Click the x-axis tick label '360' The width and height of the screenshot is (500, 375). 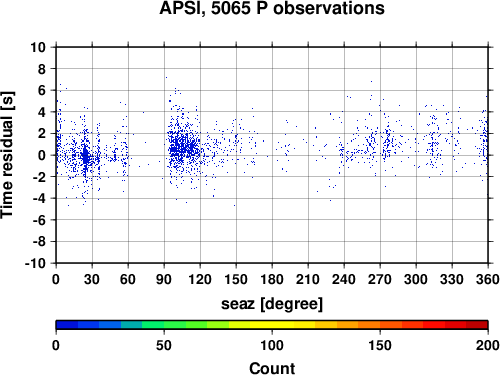488,279
